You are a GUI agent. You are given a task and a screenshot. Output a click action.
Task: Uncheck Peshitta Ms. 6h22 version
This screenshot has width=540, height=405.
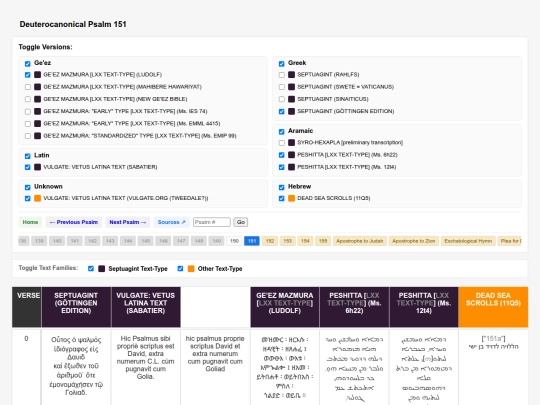coord(281,155)
